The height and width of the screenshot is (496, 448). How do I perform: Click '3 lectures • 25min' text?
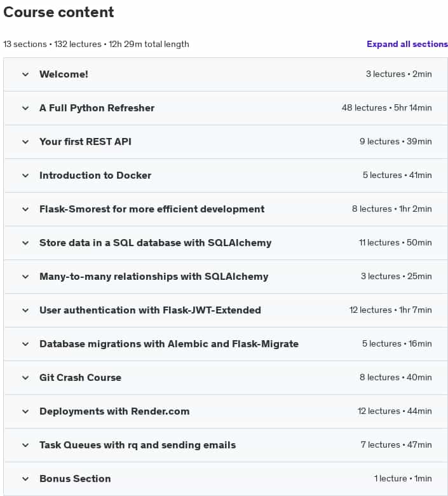pyautogui.click(x=396, y=277)
